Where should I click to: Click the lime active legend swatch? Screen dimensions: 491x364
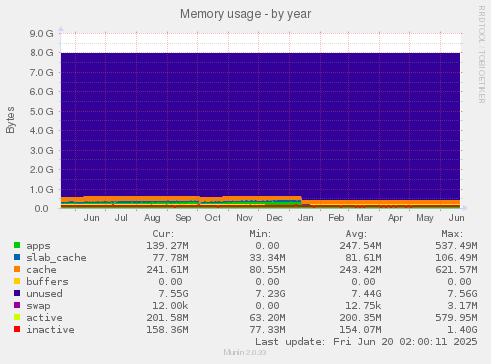(17, 317)
